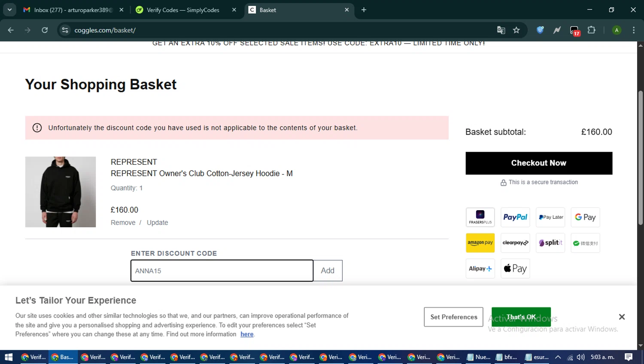Click the discount code input field
644x364 pixels.
222,271
